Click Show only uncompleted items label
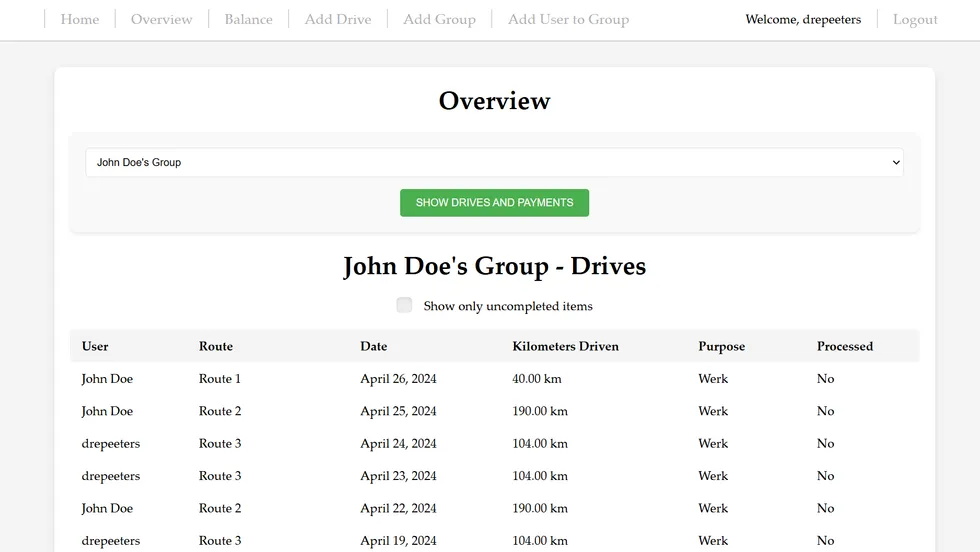The width and height of the screenshot is (980, 552). tap(508, 306)
